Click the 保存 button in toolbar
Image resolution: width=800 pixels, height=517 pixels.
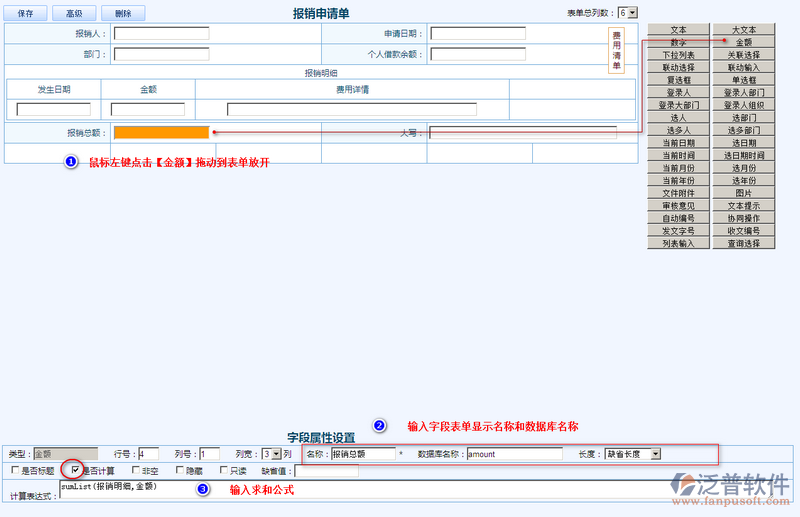(26, 14)
